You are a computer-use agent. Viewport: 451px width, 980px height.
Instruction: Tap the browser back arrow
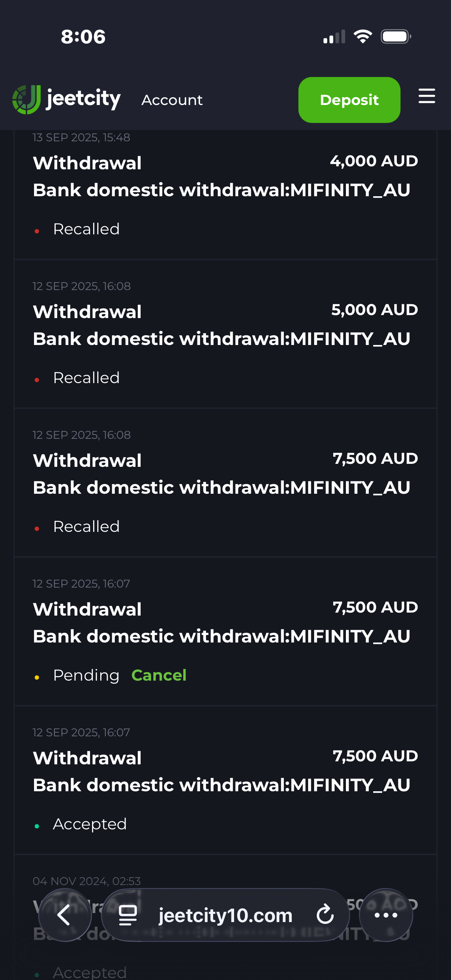click(x=64, y=915)
